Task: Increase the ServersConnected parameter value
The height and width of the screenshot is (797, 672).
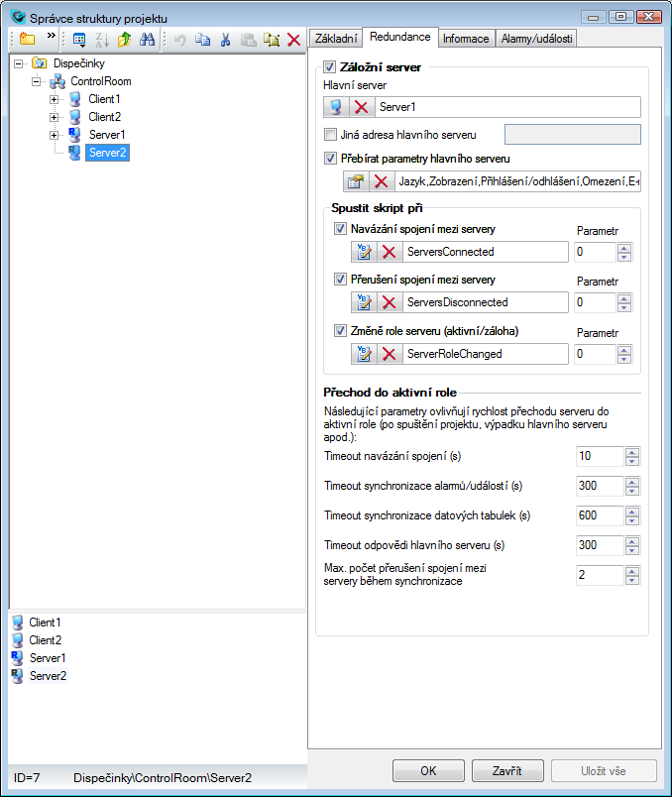Action: click(624, 247)
